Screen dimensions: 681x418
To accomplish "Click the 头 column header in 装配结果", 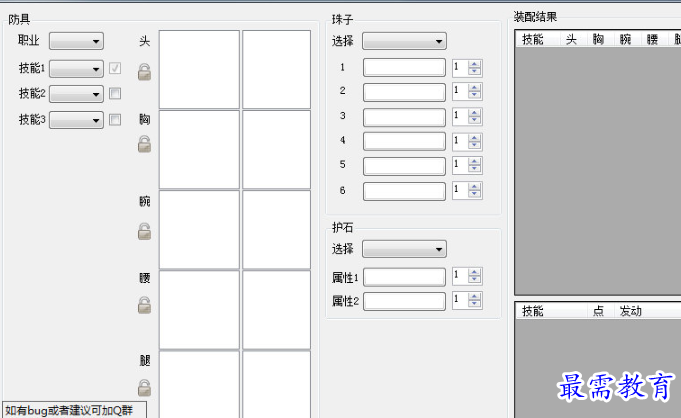I will [573, 39].
